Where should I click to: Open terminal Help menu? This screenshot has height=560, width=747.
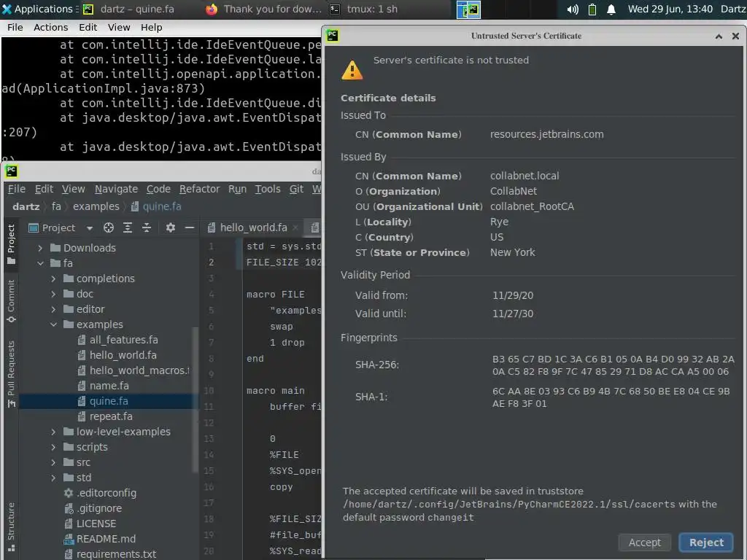pos(151,28)
